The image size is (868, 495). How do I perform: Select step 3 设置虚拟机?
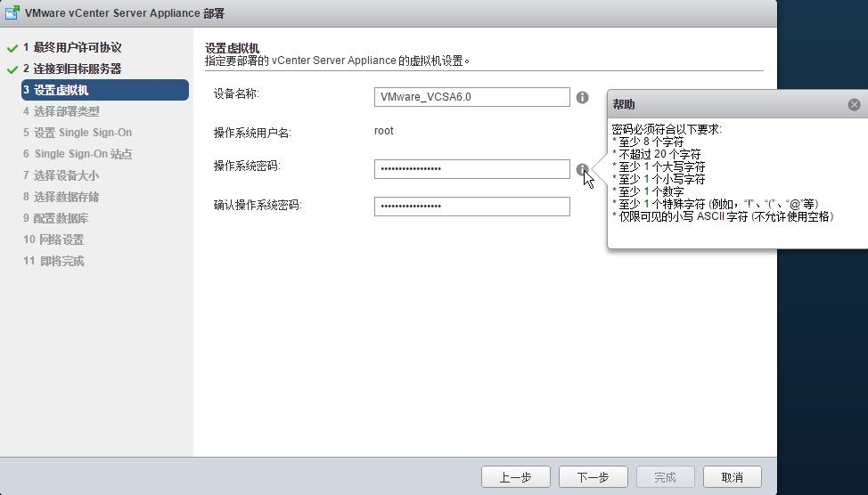click(105, 90)
